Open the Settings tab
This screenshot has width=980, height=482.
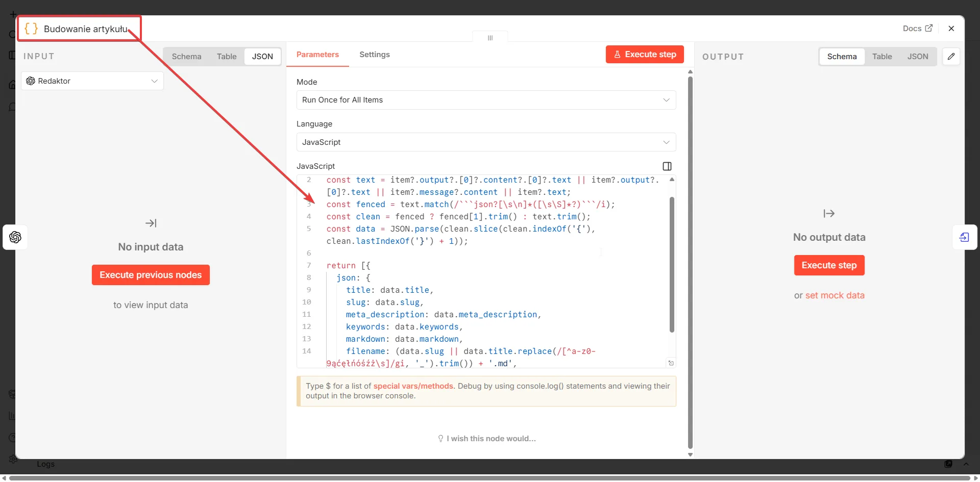[x=375, y=55]
